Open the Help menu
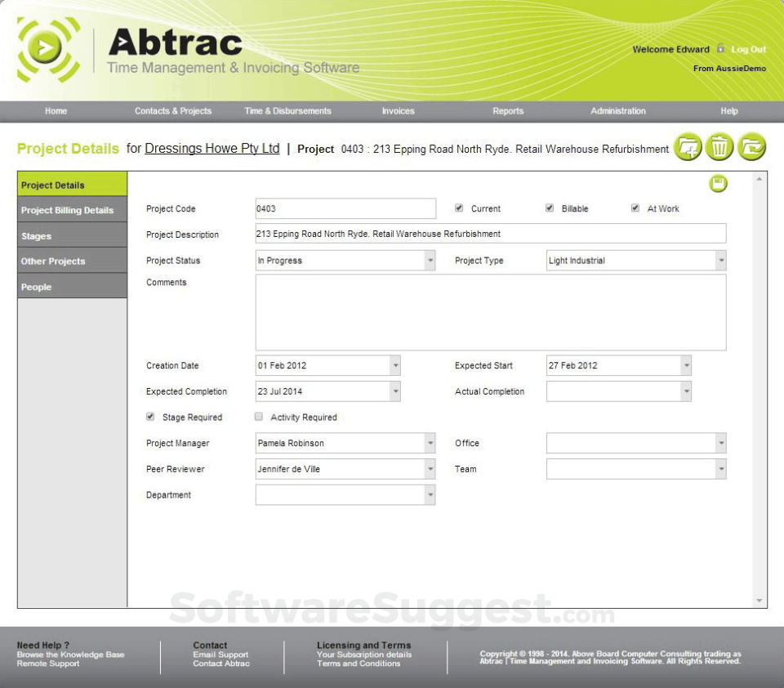Screen dimensions: 784x688 tap(729, 111)
